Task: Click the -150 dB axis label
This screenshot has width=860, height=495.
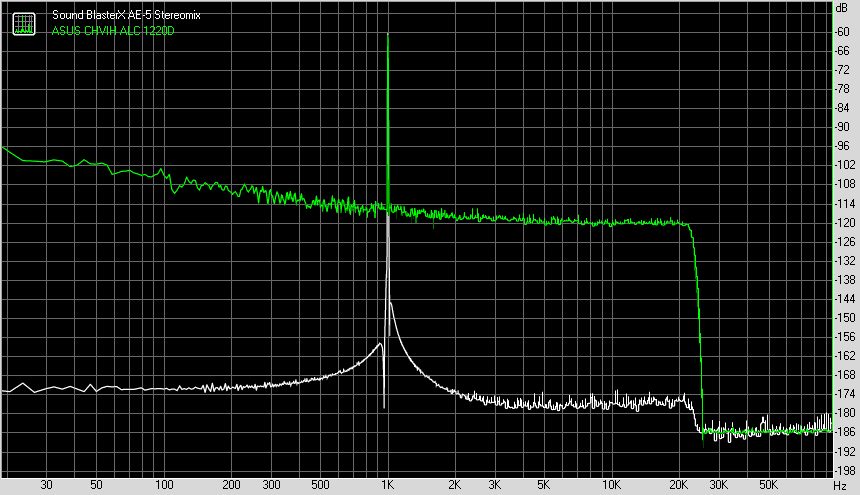Action: [x=844, y=318]
